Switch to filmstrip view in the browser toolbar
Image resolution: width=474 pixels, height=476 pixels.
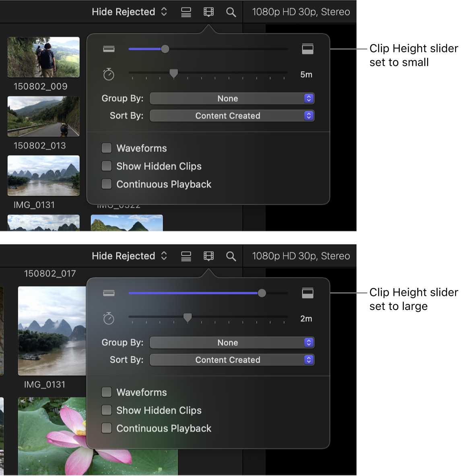coord(208,12)
